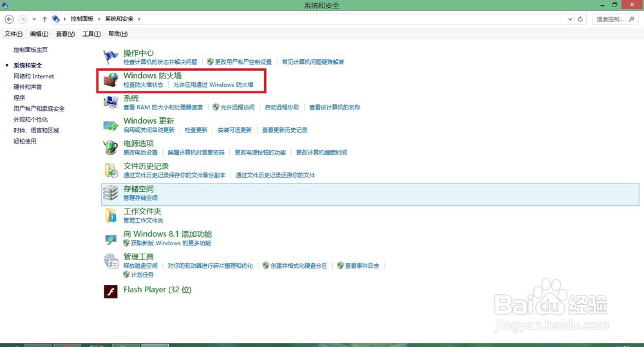Expand the chevron after 系统和安全 breadcrumb
This screenshot has width=644, height=347.
pos(139,19)
